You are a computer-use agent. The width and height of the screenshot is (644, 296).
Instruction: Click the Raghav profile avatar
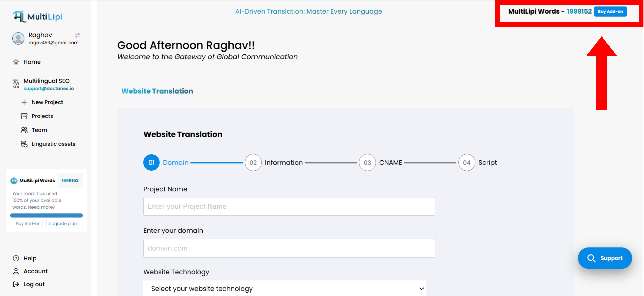click(18, 38)
